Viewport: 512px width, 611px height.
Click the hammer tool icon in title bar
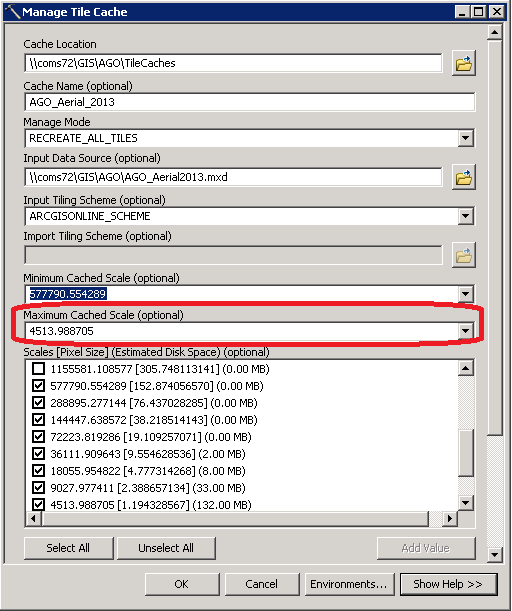12,11
